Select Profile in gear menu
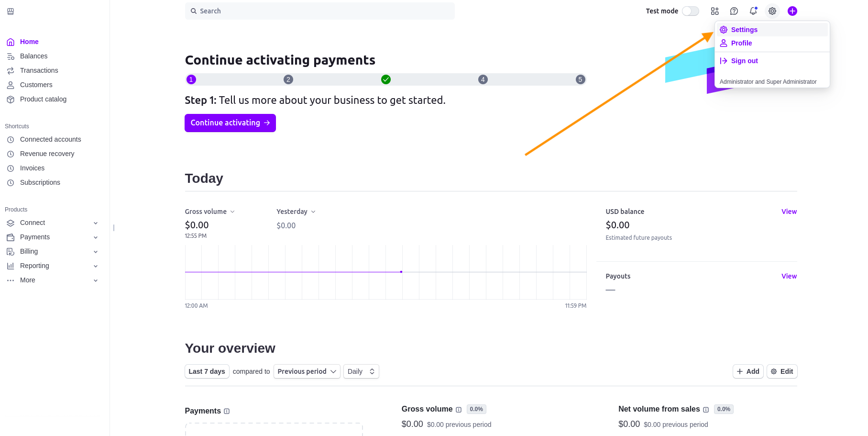This screenshot has height=436, width=868. tap(772, 43)
